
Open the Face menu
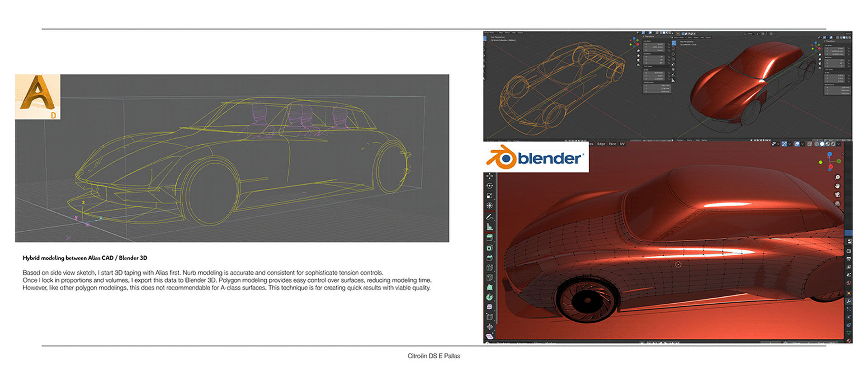pyautogui.click(x=612, y=144)
